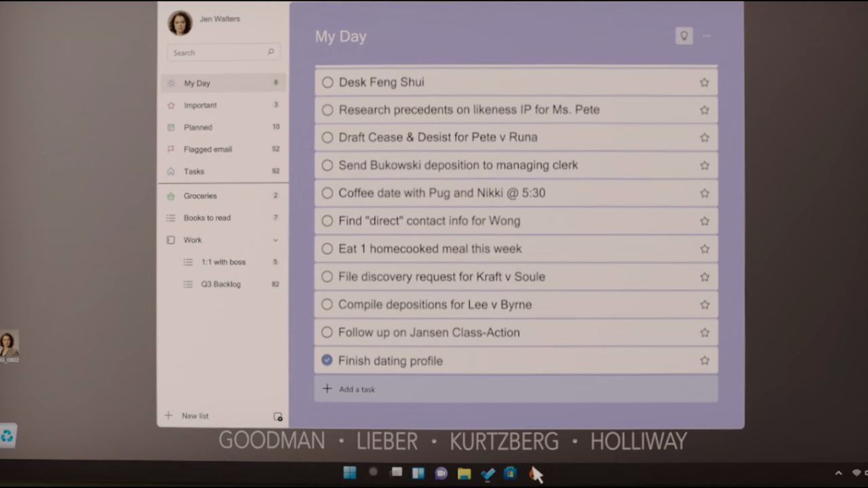
Task: Select the Planned list in sidebar
Action: point(197,127)
